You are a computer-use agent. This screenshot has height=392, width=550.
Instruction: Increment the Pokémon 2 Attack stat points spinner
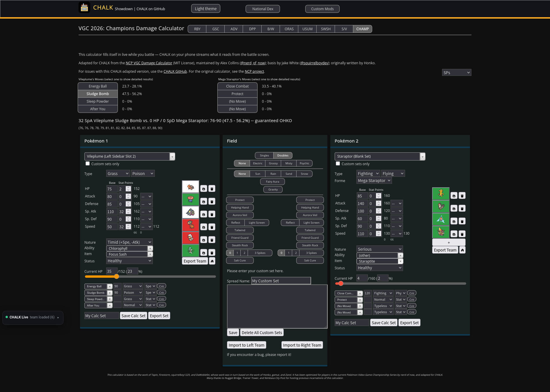tap(379, 202)
